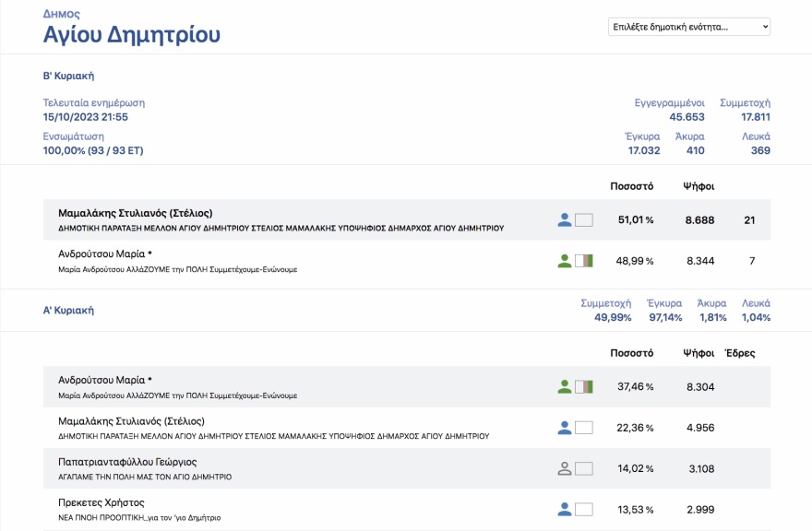This screenshot has height=531, width=812.
Task: Click Μαμαλάκης person icon in Β' Κυριακή results
Action: (565, 220)
